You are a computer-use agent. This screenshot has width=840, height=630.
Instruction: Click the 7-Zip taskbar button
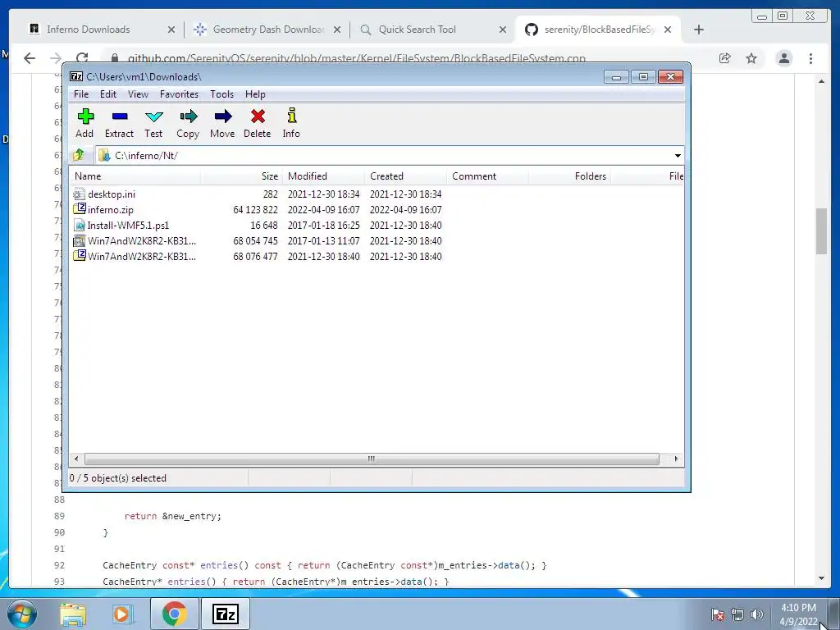point(226,614)
